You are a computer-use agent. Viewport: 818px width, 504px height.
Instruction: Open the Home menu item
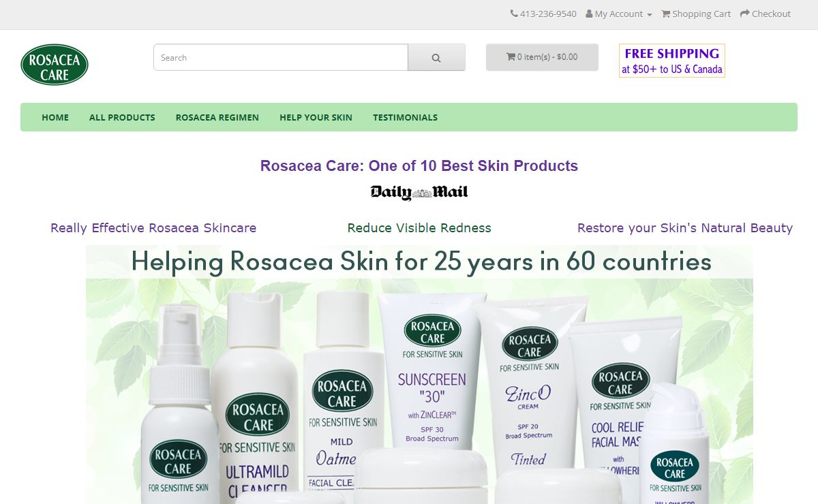[55, 117]
